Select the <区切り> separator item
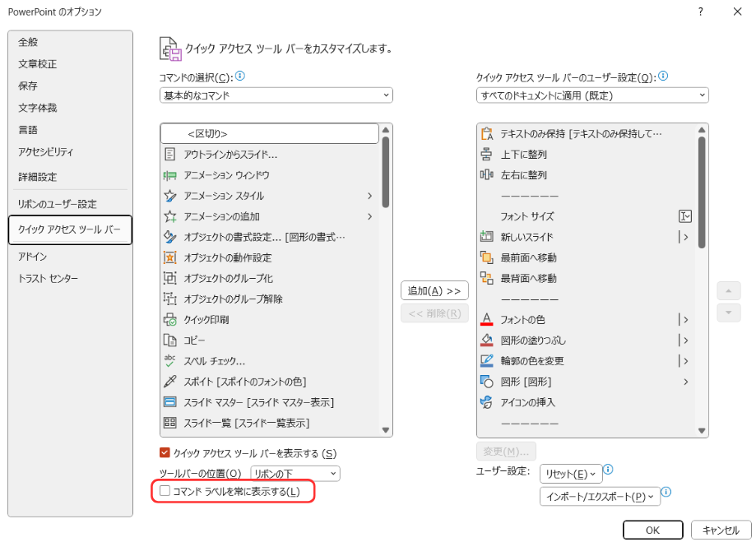The image size is (756, 542). click(x=270, y=133)
